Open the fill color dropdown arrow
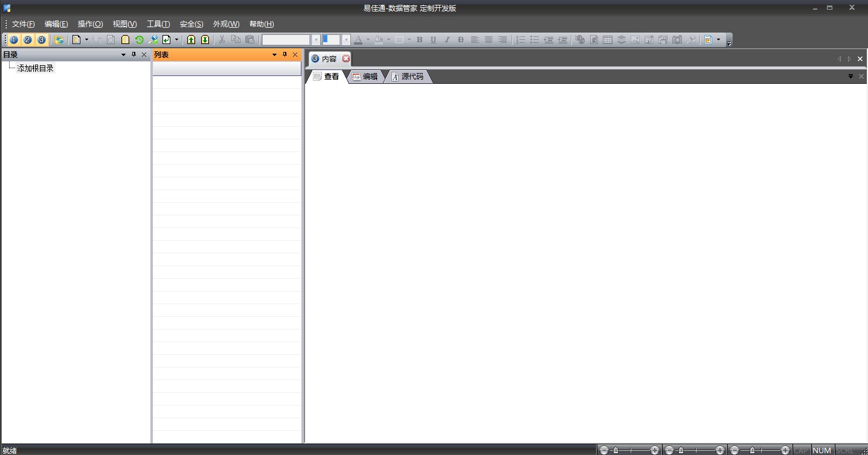Screen dimensions: 868x455 [x=388, y=40]
